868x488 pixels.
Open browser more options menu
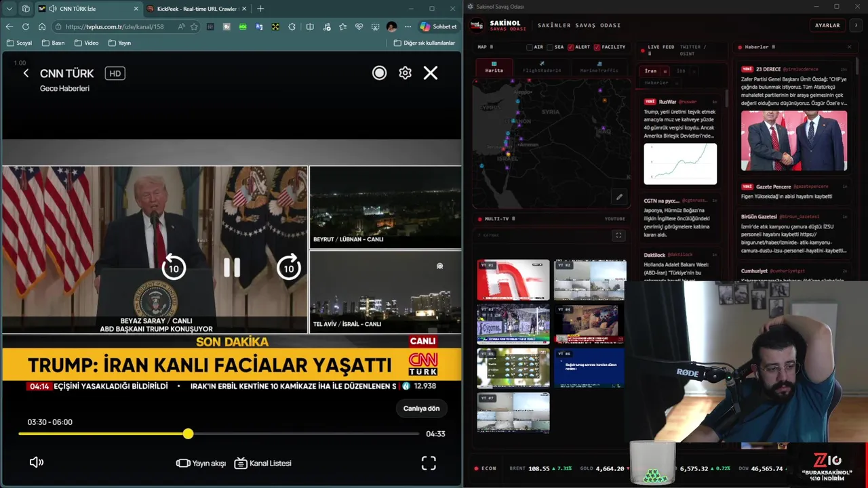pyautogui.click(x=408, y=26)
